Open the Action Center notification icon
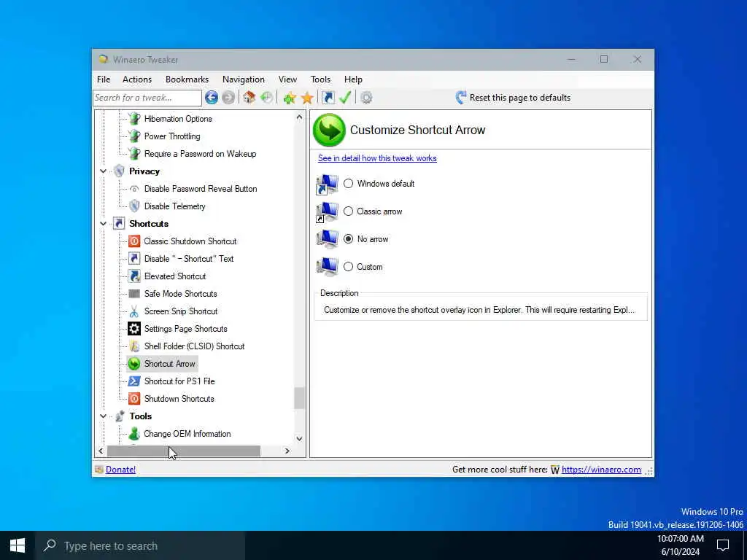Image resolution: width=747 pixels, height=560 pixels. pyautogui.click(x=723, y=545)
